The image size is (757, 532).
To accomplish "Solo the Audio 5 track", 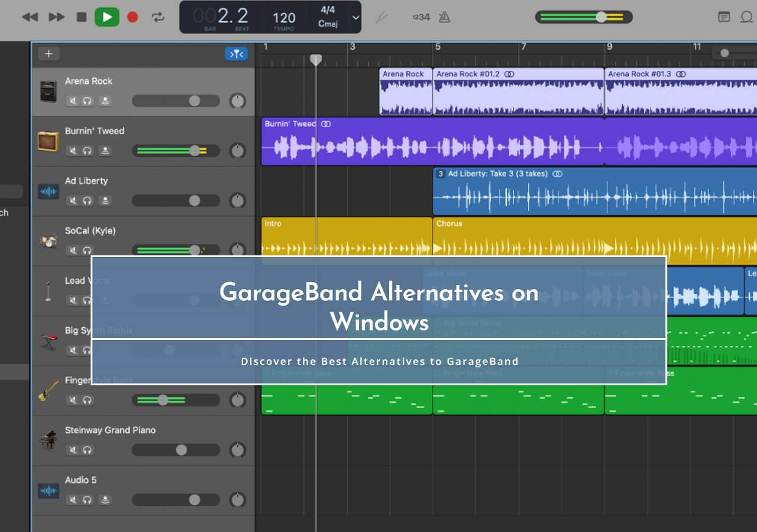I will (88, 499).
